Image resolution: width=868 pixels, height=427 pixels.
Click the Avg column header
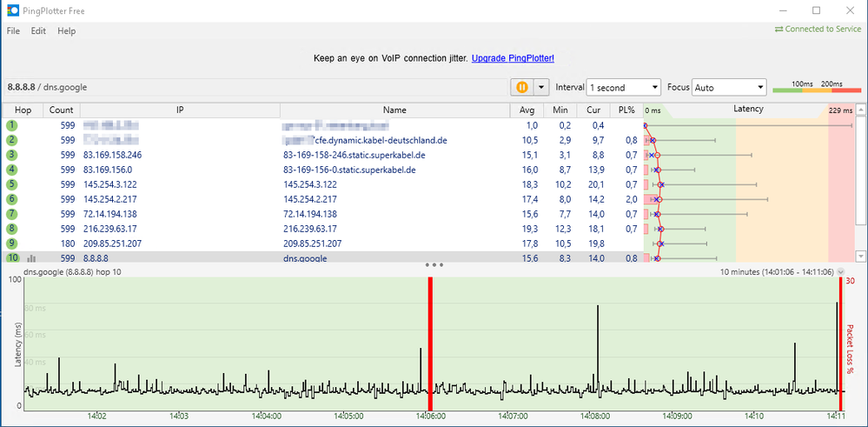tap(527, 110)
